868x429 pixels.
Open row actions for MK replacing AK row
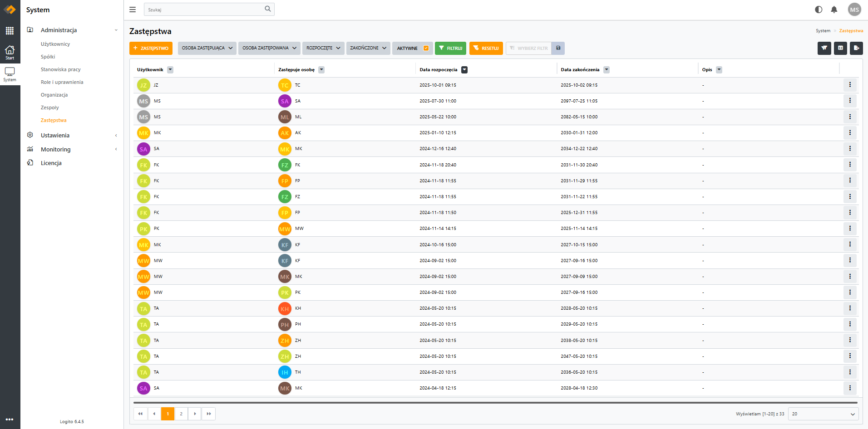tap(850, 132)
